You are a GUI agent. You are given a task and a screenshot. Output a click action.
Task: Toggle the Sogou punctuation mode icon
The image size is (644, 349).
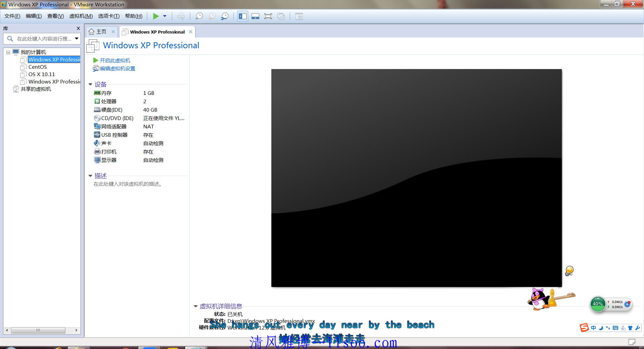coord(608,328)
